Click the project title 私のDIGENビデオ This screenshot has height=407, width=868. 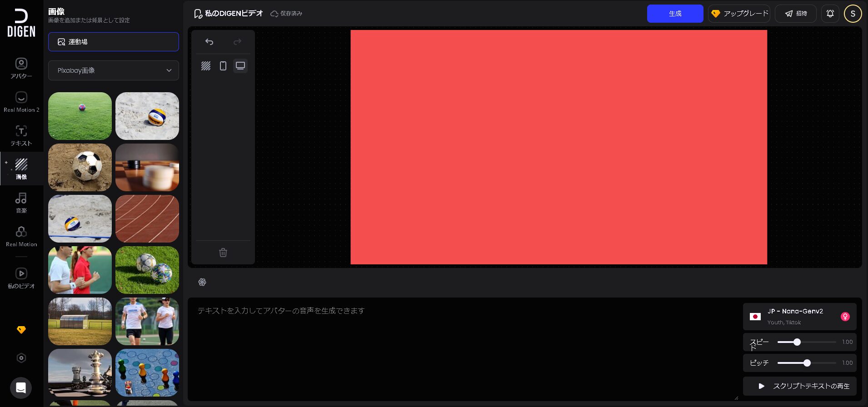234,14
